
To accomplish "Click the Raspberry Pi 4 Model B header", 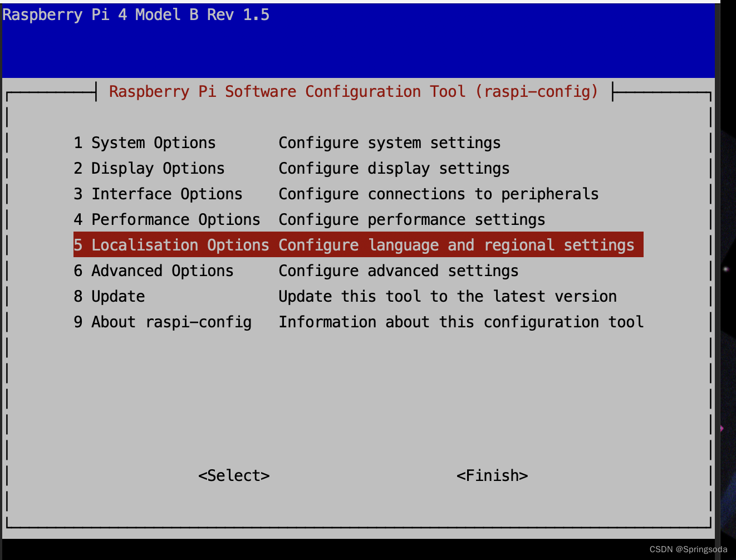I will point(136,15).
